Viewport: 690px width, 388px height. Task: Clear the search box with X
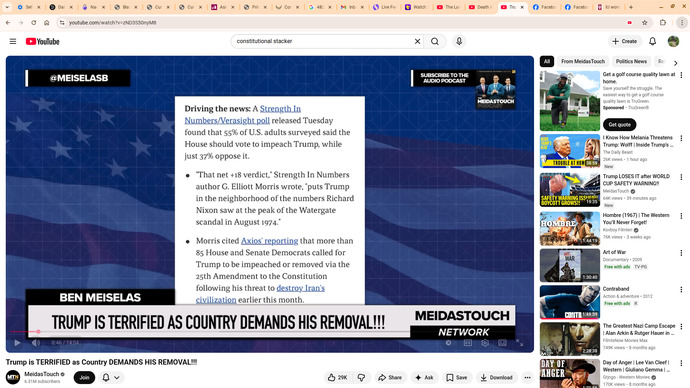[x=417, y=41]
